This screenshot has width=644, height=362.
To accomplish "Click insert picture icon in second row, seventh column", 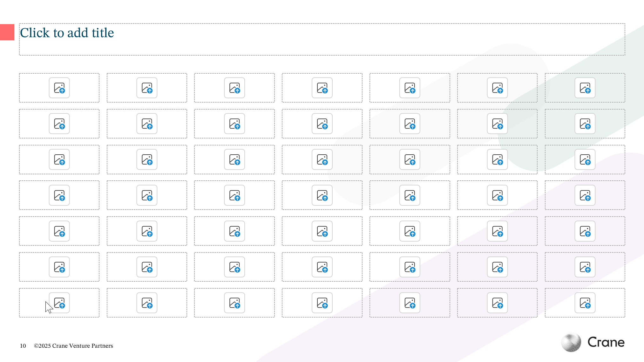I will (x=585, y=124).
